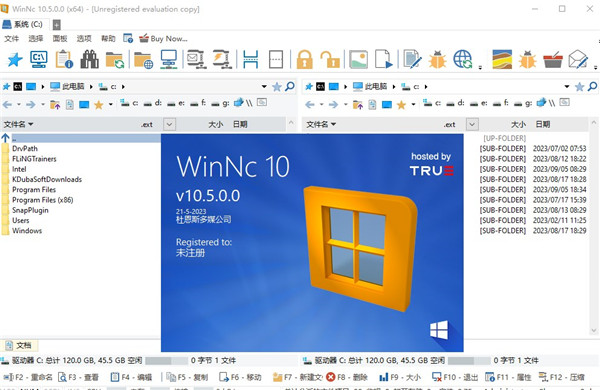Open the right panel address dropdown arrow
The width and height of the screenshot is (600, 390).
[567, 86]
